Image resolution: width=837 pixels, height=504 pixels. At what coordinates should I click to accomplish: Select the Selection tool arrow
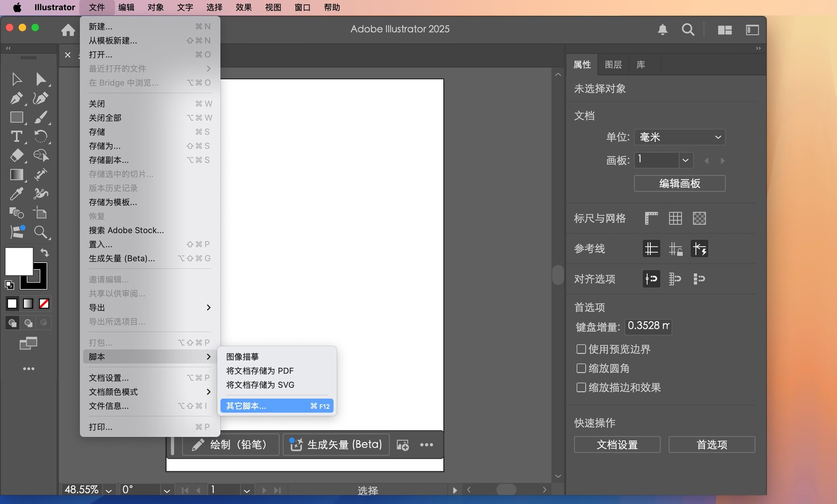click(x=17, y=79)
